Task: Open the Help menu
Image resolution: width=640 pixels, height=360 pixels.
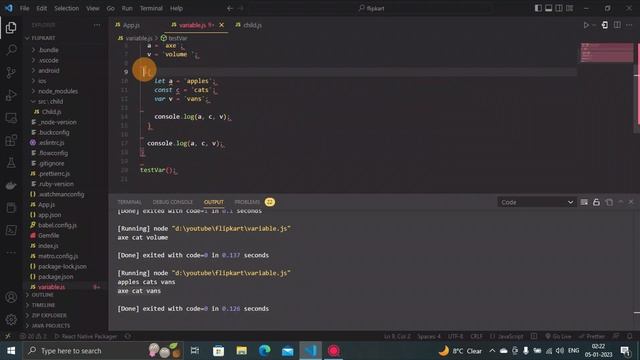Action: (x=176, y=8)
